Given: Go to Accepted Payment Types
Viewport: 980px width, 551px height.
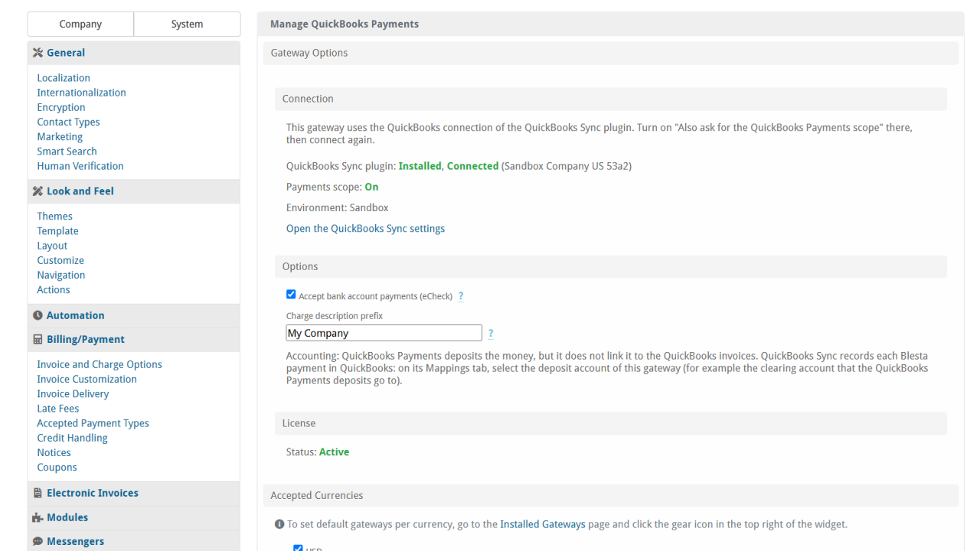Looking at the screenshot, I should click(93, 423).
